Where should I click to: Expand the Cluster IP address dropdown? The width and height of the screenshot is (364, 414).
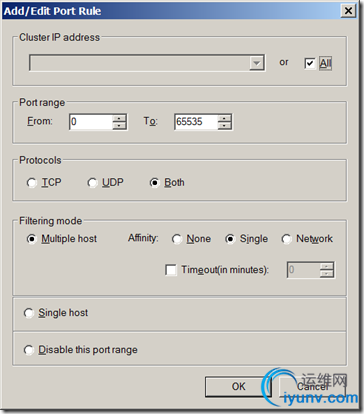(x=257, y=63)
